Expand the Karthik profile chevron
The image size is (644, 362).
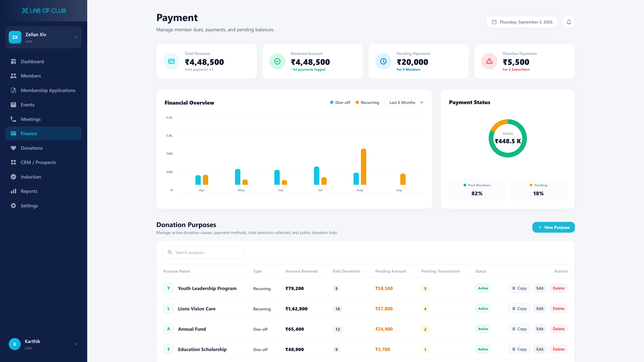point(76,344)
